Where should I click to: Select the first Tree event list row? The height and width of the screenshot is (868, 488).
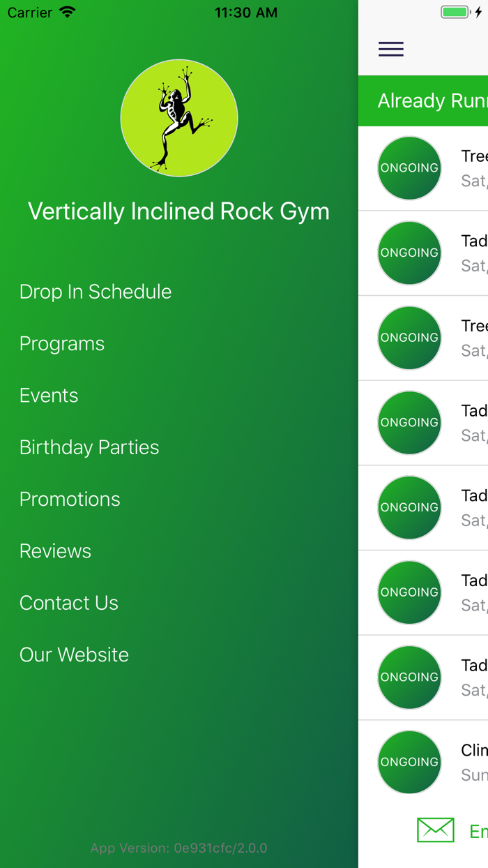[x=453, y=168]
